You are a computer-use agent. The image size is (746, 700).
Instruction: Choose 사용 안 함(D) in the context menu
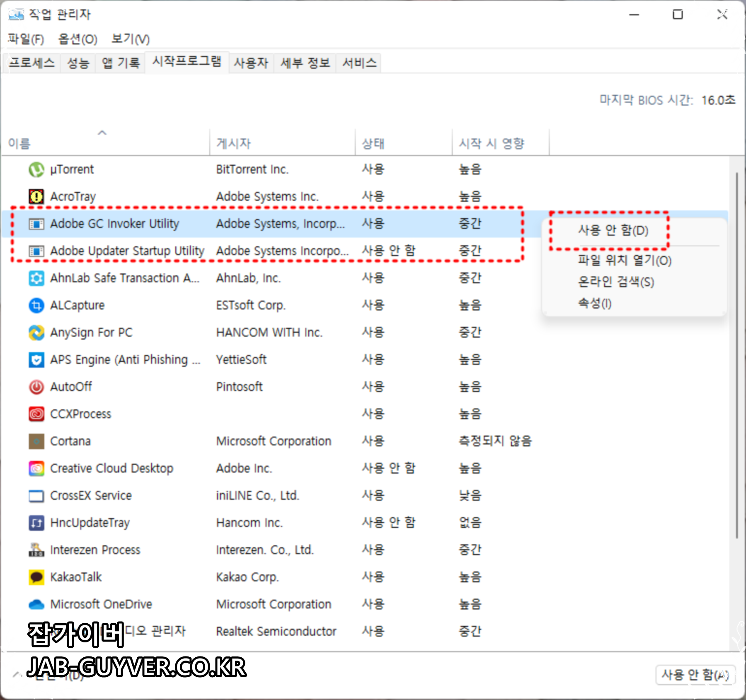[613, 230]
